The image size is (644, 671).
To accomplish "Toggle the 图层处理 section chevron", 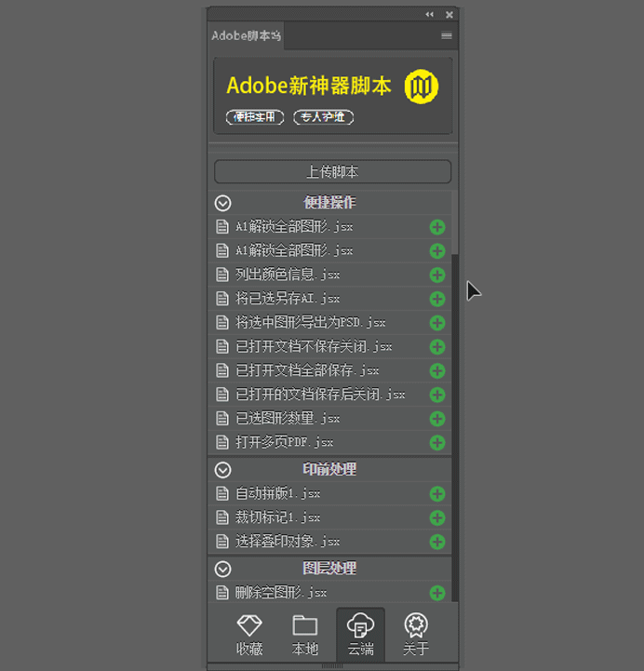I will click(x=222, y=569).
